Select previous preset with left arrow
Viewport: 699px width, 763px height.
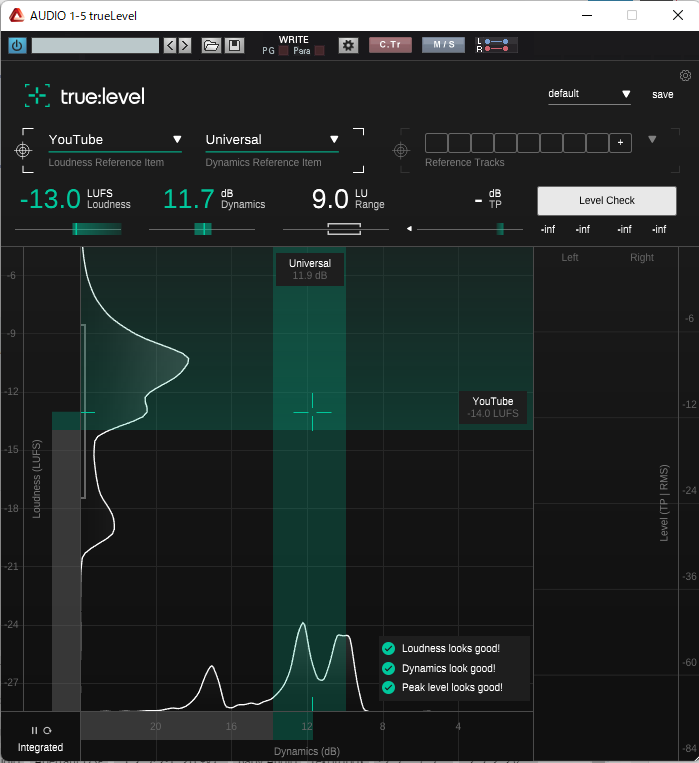coord(170,46)
